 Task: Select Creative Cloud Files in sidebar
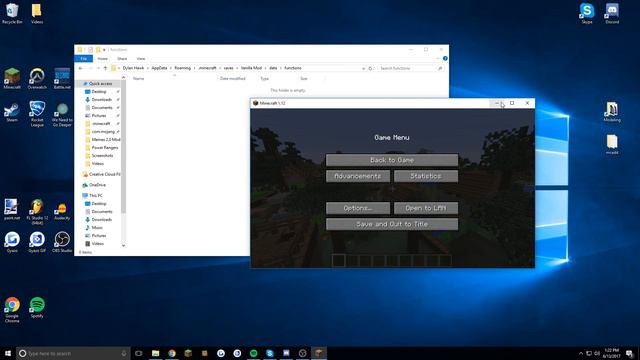[x=101, y=174]
